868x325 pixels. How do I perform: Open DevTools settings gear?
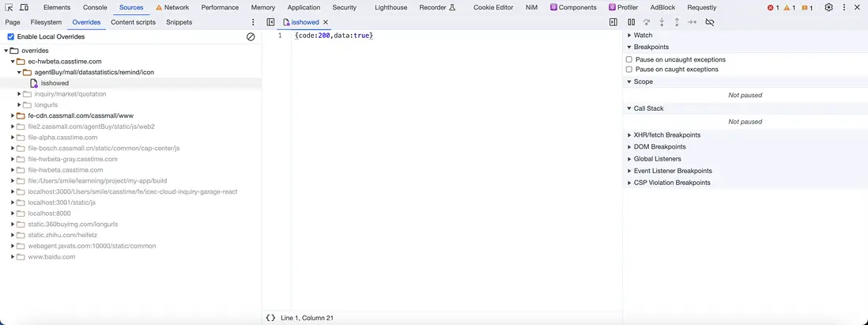[x=828, y=7]
